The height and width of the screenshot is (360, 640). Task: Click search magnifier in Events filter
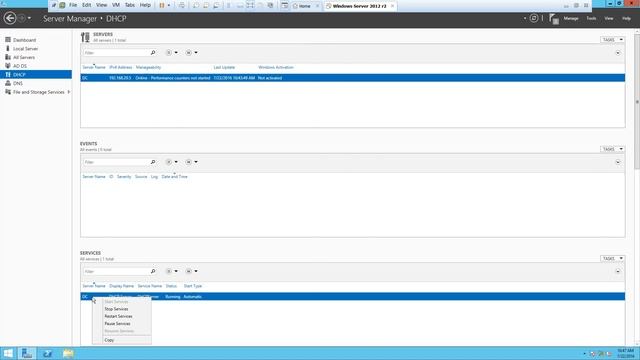point(153,162)
